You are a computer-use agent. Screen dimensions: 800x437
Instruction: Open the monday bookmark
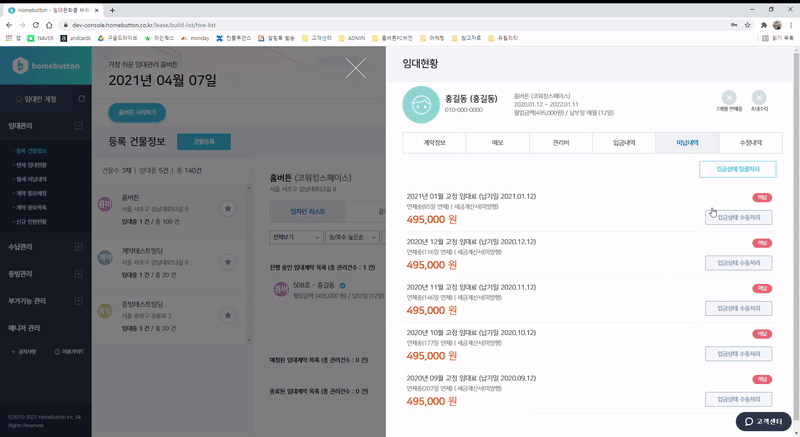[x=195, y=38]
